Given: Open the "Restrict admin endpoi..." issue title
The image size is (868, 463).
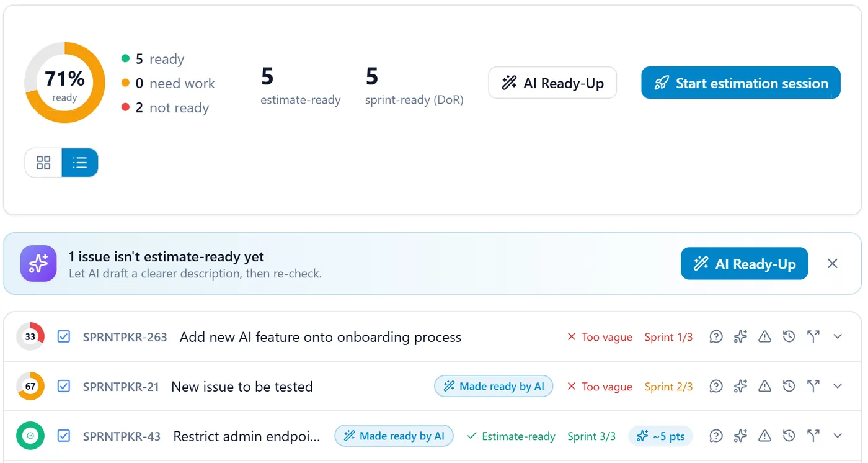Looking at the screenshot, I should coord(247,436).
